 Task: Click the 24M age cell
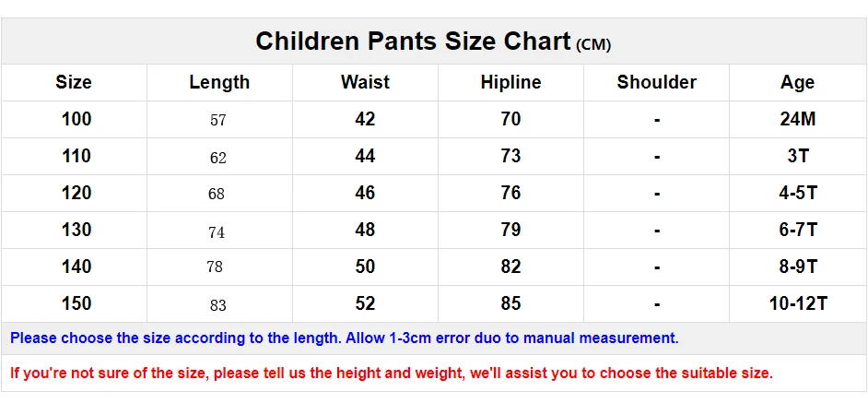point(798,119)
